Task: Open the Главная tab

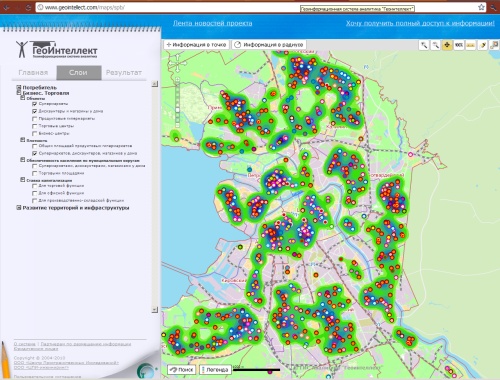Action: [x=33, y=73]
